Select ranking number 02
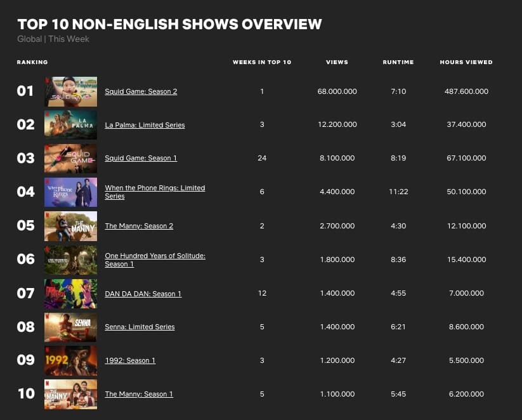 [25, 124]
